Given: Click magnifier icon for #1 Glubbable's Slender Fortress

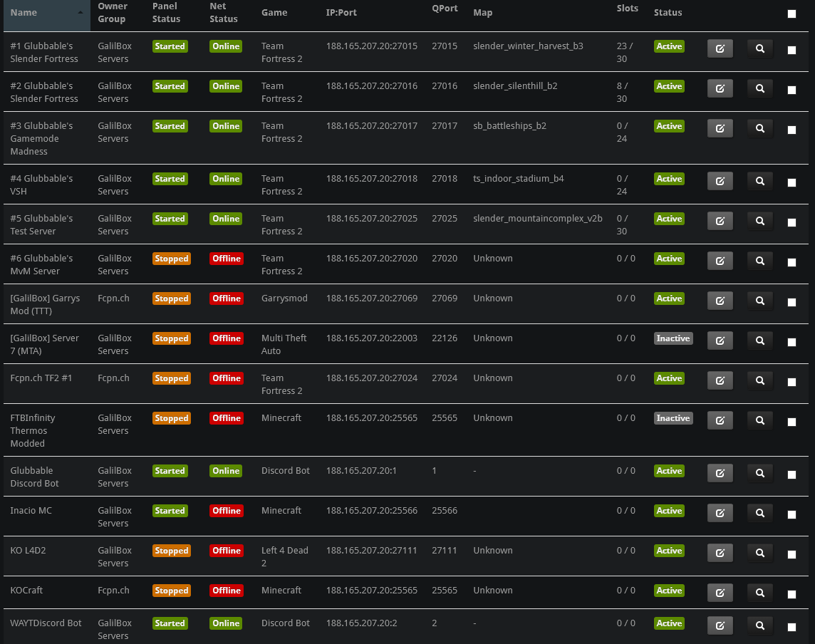Looking at the screenshot, I should tap(760, 48).
